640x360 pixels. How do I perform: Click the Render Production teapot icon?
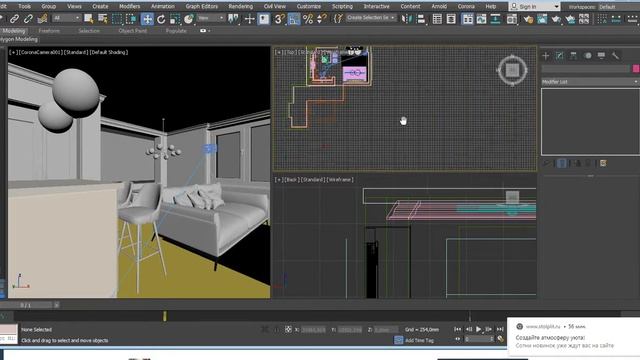556,19
